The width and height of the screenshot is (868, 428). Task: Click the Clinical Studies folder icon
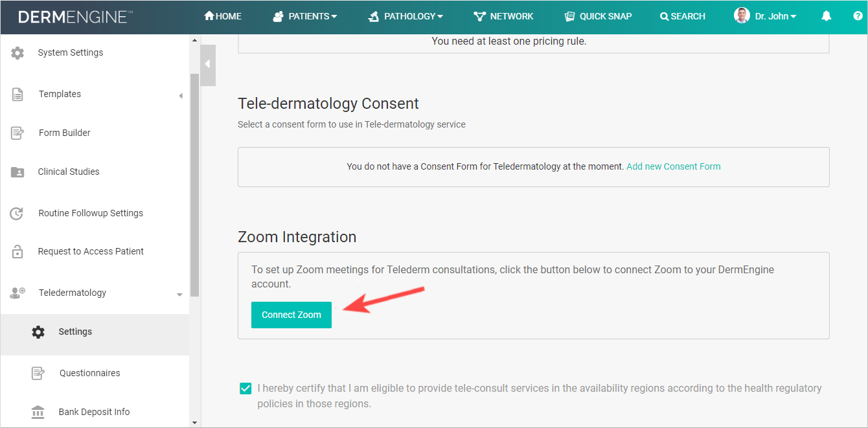point(17,172)
